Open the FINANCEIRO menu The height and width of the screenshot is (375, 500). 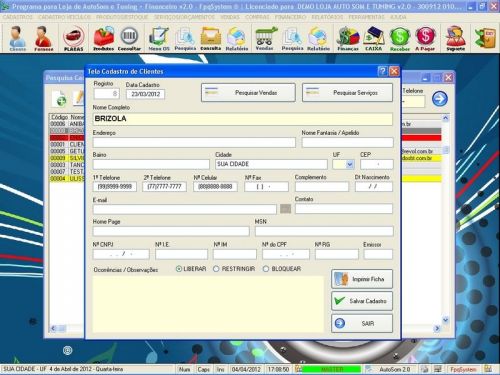click(x=290, y=17)
